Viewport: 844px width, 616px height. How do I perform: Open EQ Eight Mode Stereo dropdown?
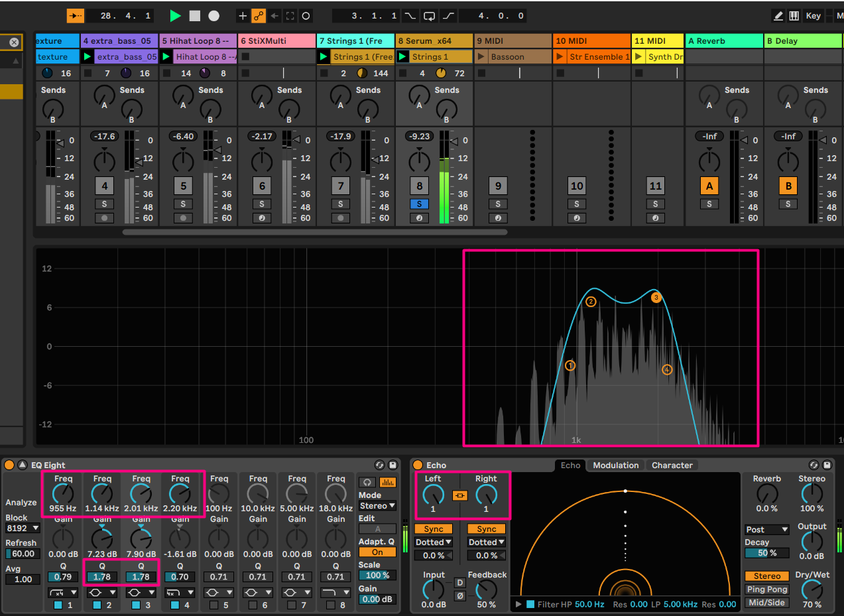pyautogui.click(x=377, y=506)
